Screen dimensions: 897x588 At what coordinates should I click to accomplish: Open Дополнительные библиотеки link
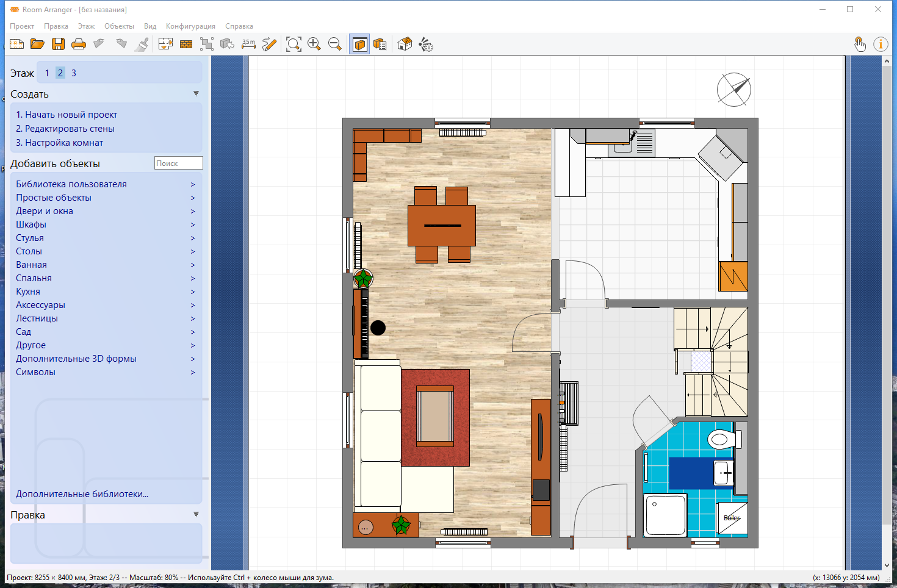tap(82, 494)
